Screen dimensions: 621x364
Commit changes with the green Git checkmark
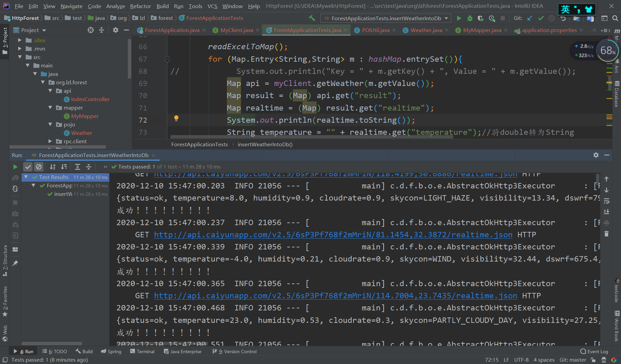click(541, 18)
